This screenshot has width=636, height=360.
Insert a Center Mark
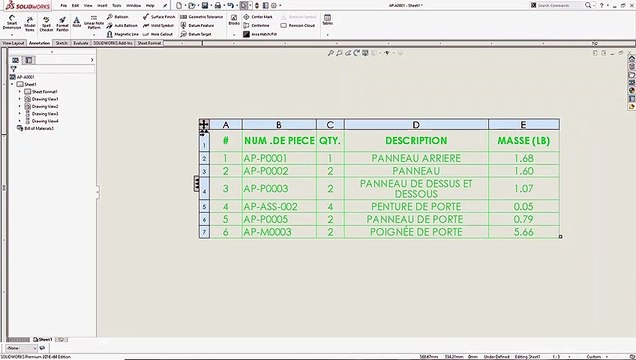258,17
